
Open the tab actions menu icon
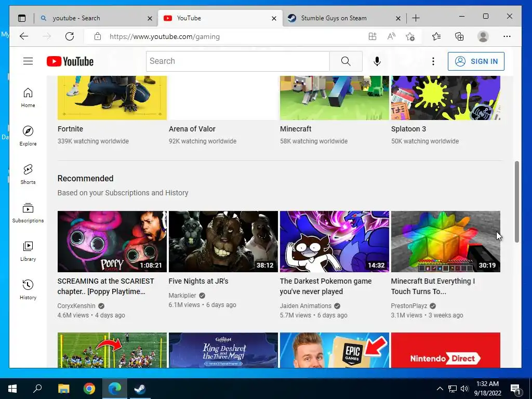coord(22,18)
